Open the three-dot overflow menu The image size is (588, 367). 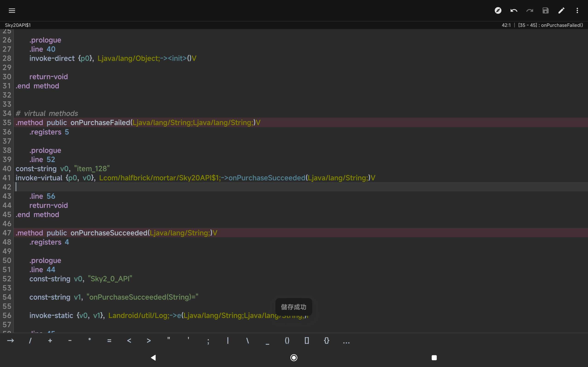tap(577, 11)
